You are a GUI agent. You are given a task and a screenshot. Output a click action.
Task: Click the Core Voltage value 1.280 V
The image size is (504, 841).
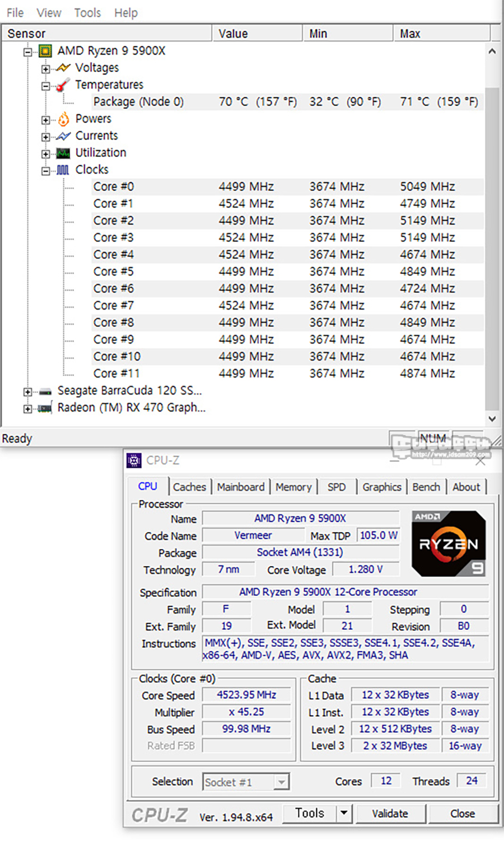point(366,569)
